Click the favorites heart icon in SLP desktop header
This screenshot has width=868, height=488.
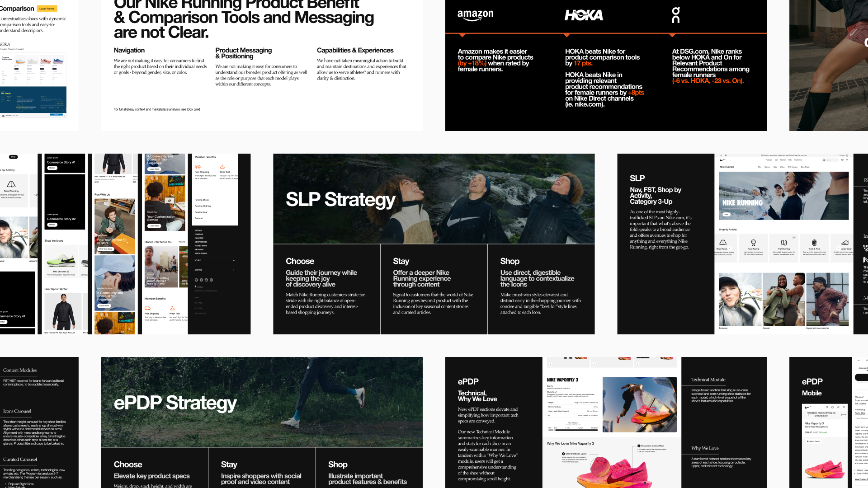click(842, 160)
